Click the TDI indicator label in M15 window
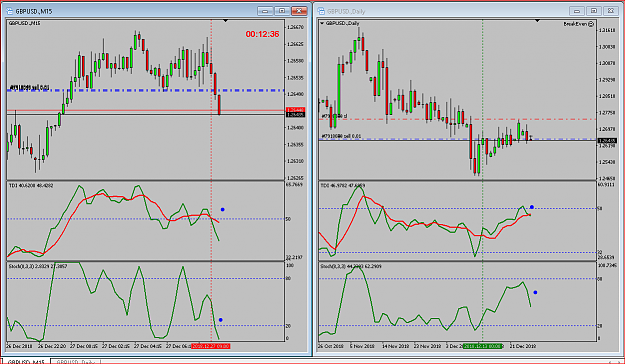625x364 pixels. 31,185
